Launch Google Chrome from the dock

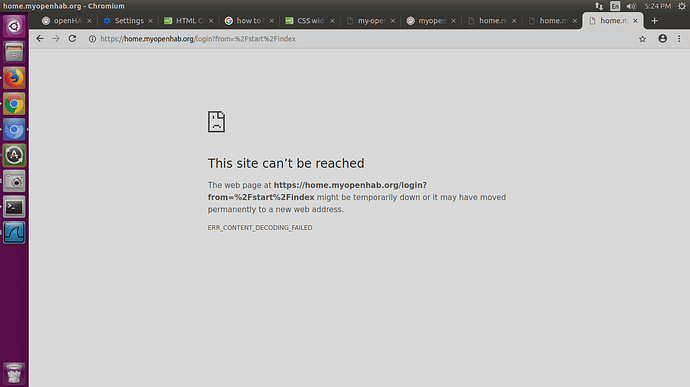[x=14, y=104]
